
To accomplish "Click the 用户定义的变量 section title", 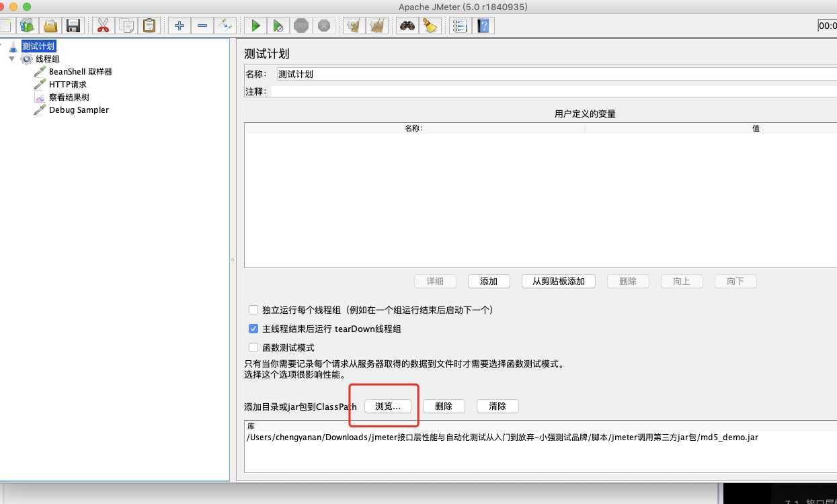I will 585,114.
